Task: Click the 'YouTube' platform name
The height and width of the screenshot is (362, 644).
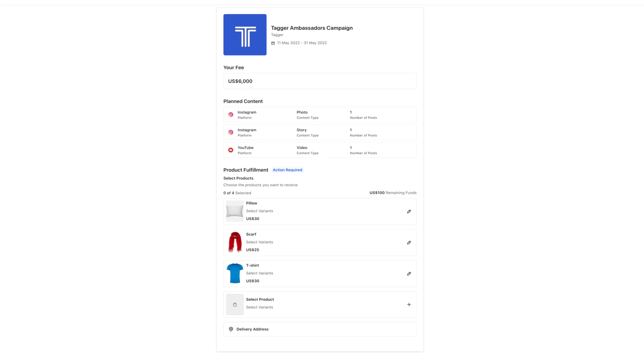Action: [x=246, y=148]
